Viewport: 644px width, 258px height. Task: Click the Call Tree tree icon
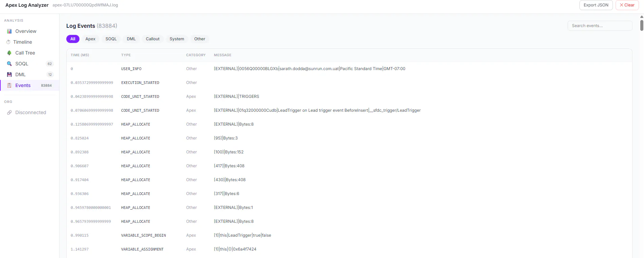coord(9,53)
